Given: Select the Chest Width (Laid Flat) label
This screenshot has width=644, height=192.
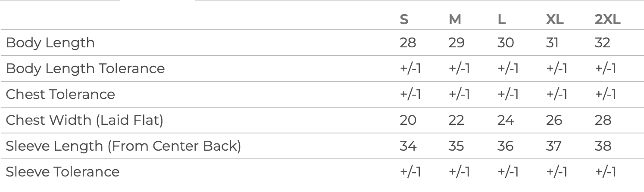Looking at the screenshot, I should click(x=84, y=120).
